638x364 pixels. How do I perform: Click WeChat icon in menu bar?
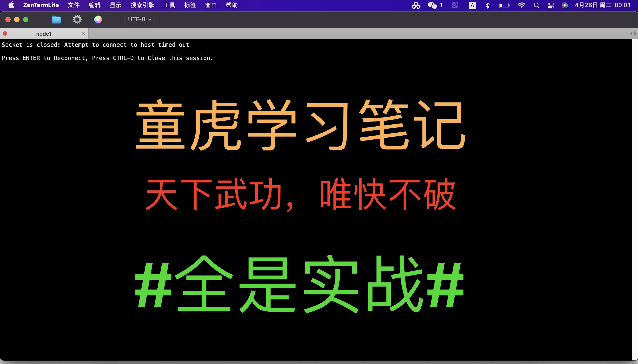pos(432,5)
